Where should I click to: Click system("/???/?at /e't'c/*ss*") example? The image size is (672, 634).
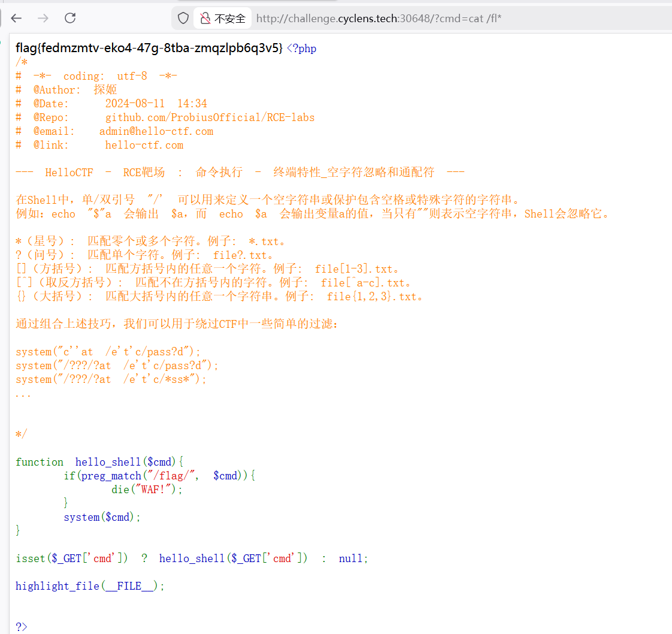(111, 379)
